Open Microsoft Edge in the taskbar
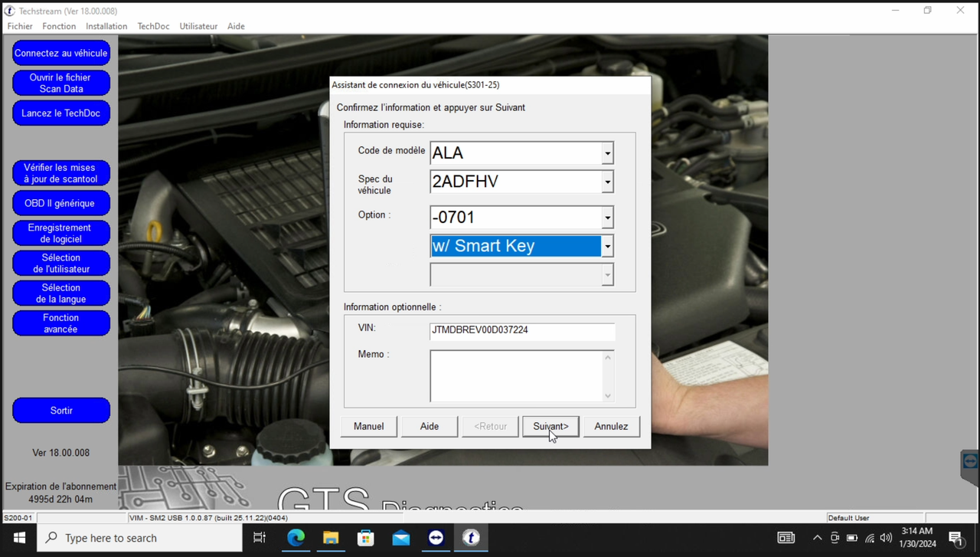980x557 pixels. coord(296,538)
